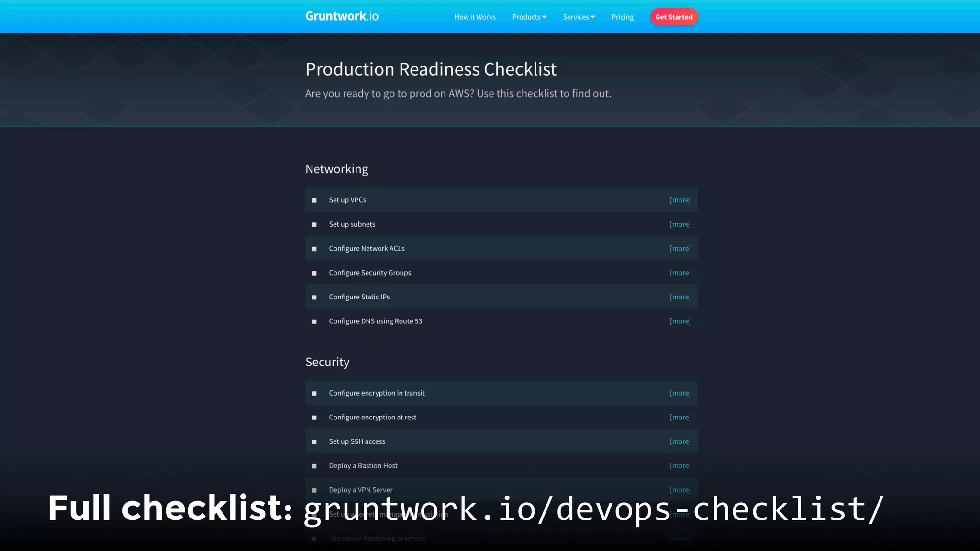Click the Products menu caret arrow

[544, 17]
